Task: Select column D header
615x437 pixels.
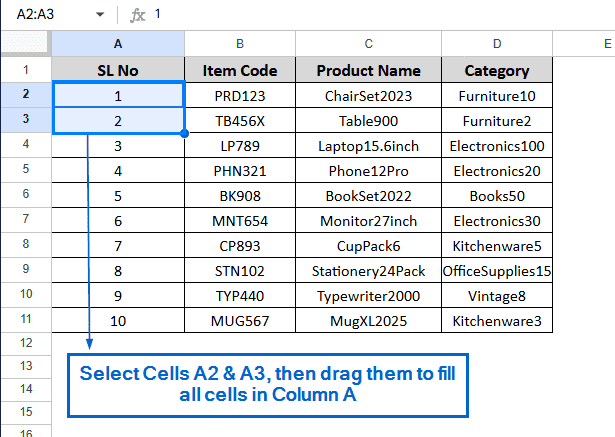Action: point(496,44)
